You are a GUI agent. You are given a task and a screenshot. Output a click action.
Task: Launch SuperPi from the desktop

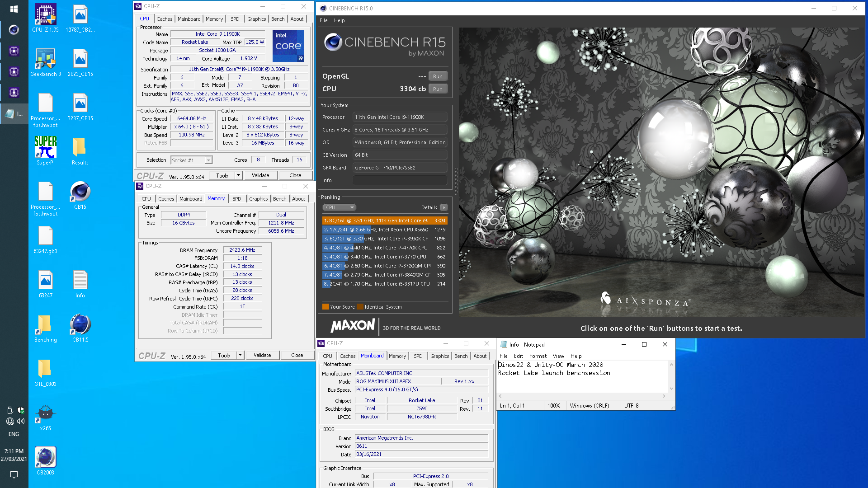(x=45, y=151)
